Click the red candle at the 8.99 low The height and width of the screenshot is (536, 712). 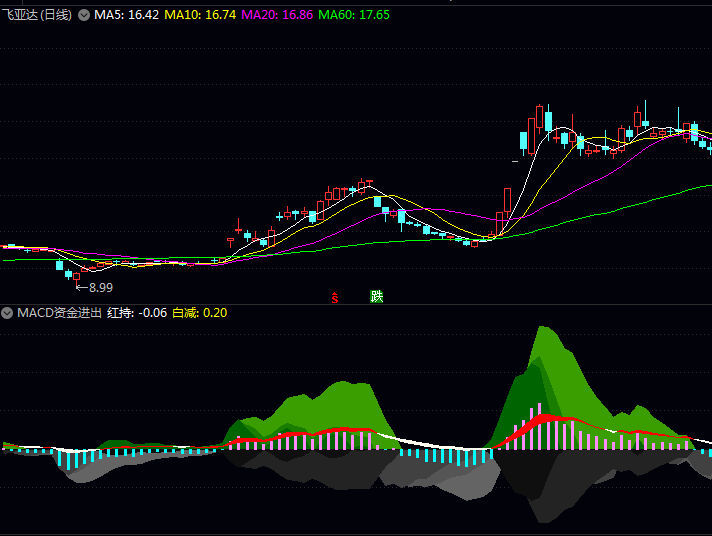[76, 275]
